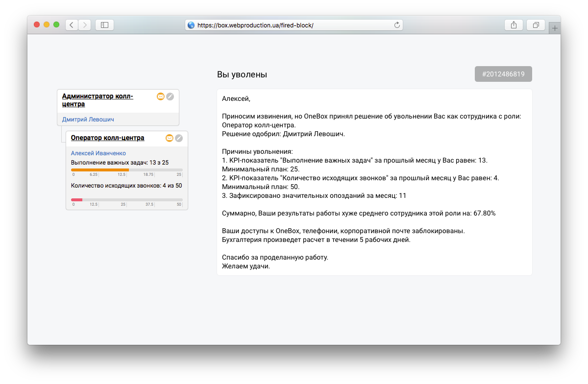The image size is (588, 384).
Task: Show all tabs overview button
Action: coord(536,25)
